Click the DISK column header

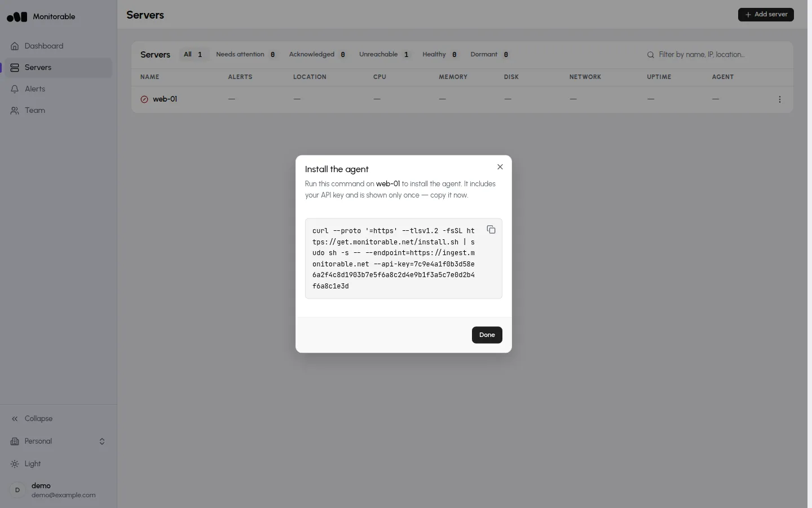pyautogui.click(x=511, y=77)
